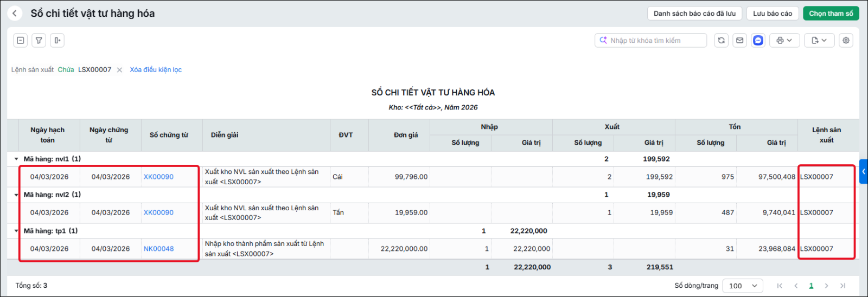Refresh the report data

(721, 40)
